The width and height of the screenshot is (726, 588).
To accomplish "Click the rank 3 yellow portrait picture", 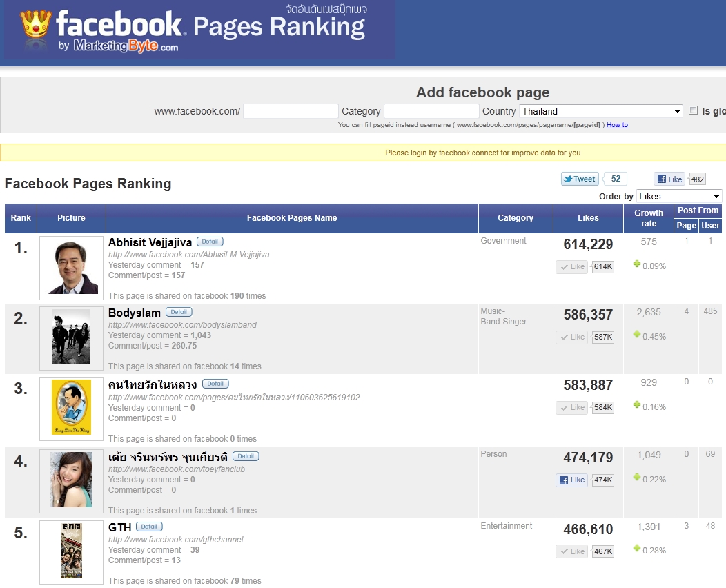I will (71, 409).
